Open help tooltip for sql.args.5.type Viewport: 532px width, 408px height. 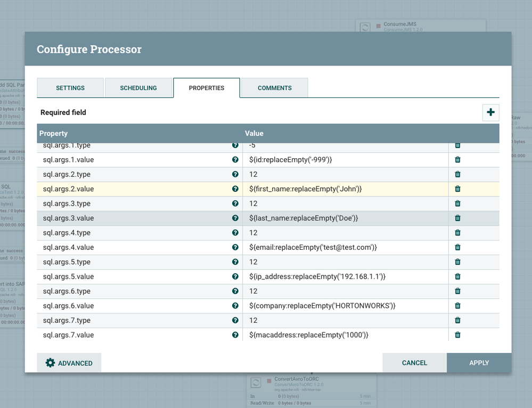(x=235, y=262)
